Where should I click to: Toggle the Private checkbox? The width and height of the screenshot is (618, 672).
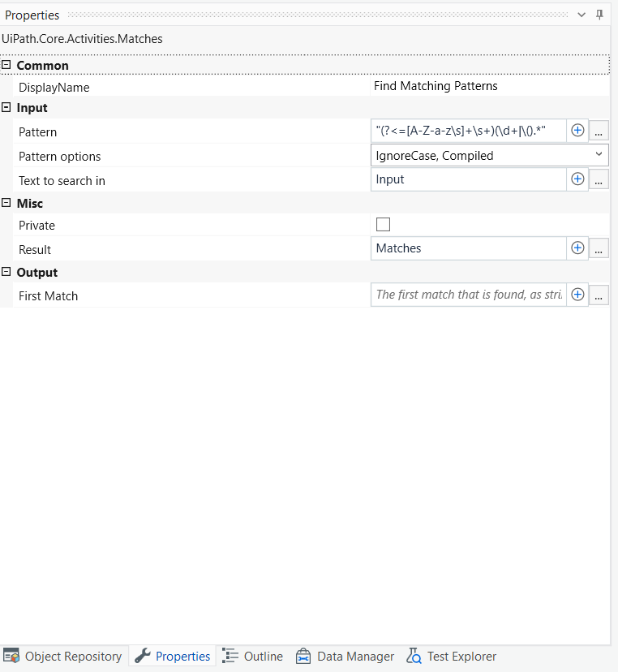(383, 224)
